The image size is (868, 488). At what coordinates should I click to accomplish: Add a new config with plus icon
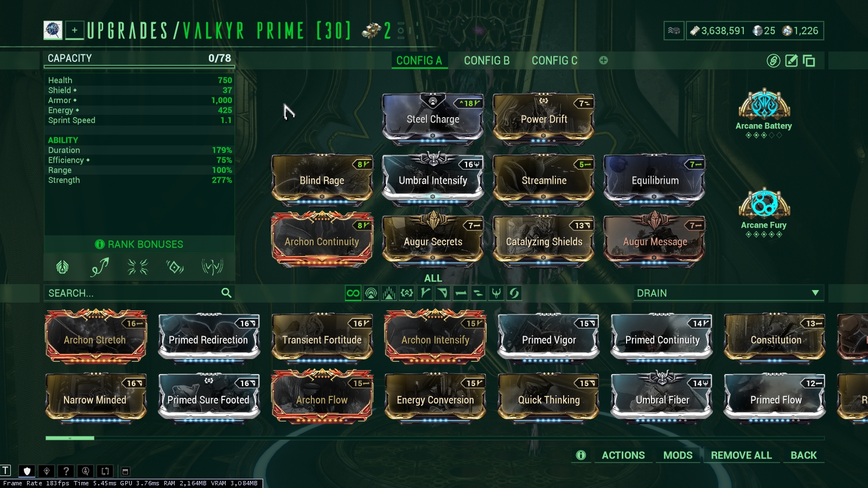(603, 60)
